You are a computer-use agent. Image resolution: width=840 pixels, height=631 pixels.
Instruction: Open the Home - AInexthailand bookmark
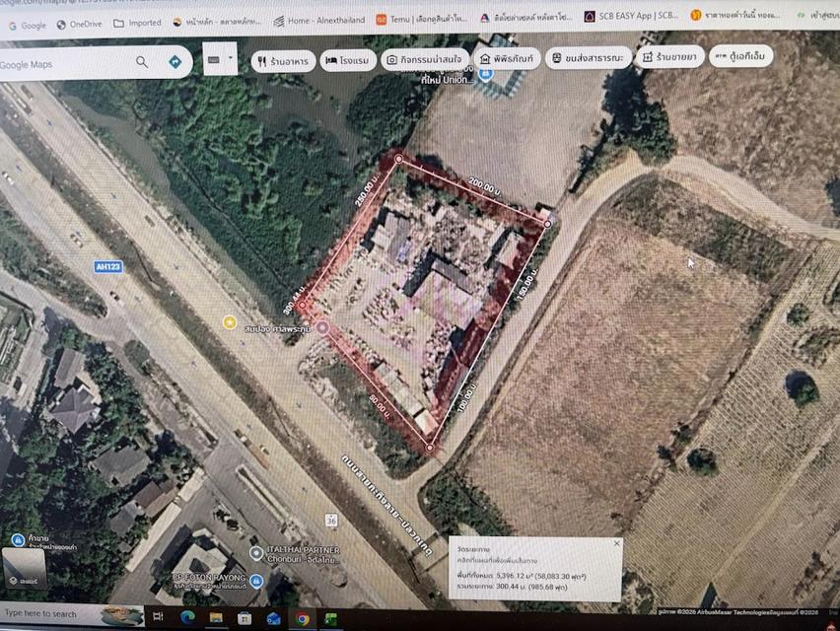[319, 21]
